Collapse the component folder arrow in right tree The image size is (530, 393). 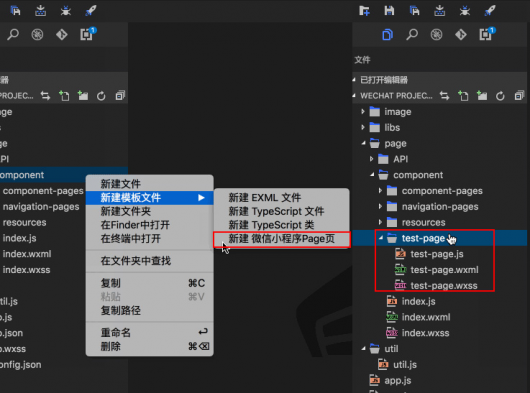(x=372, y=175)
